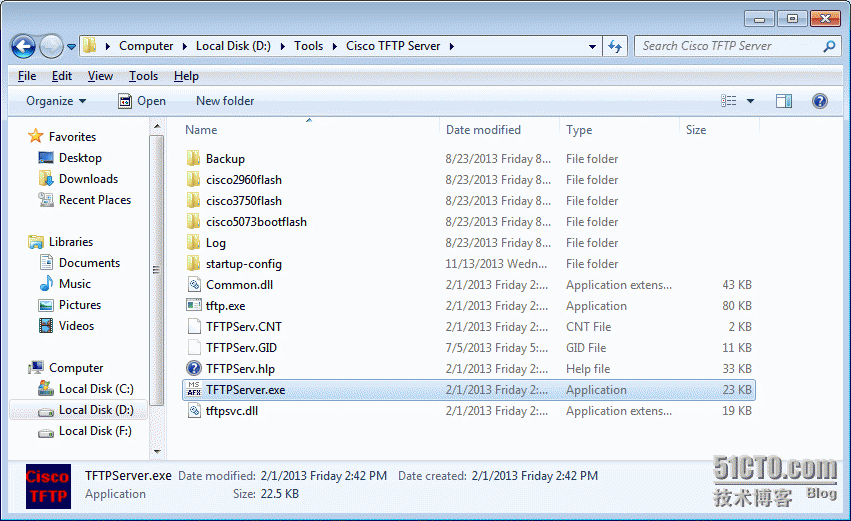Click the search magnifier icon
The width and height of the screenshot is (851, 521).
[x=829, y=47]
